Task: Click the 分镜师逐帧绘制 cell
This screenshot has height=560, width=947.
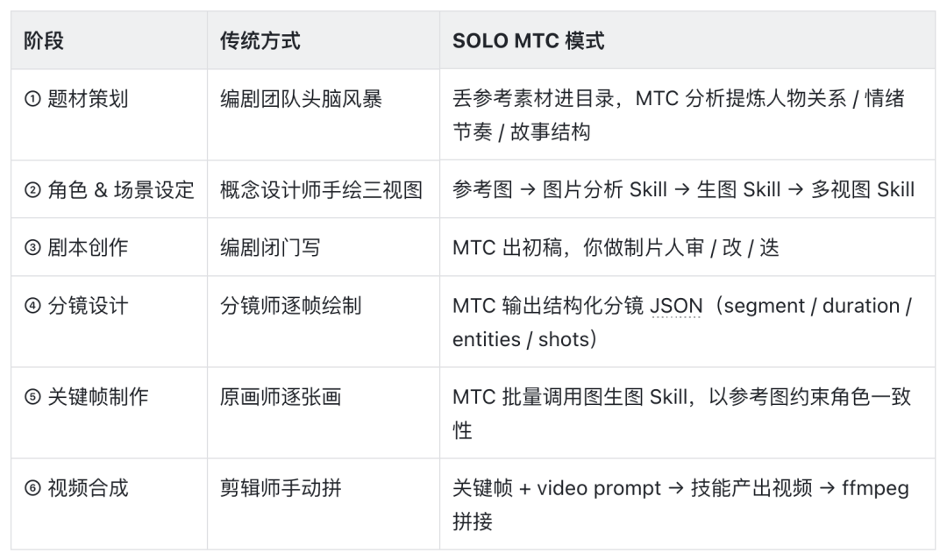Action: pyautogui.click(x=290, y=306)
